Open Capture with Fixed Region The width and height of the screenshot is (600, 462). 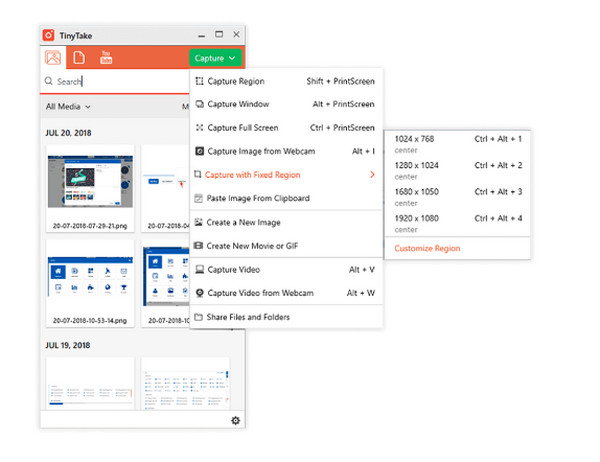[x=286, y=175]
